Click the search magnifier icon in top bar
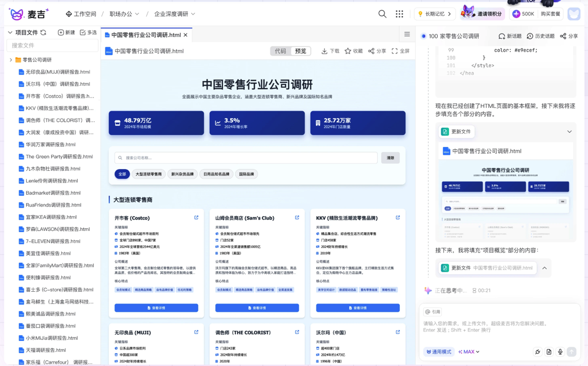This screenshot has width=588, height=366. (382, 14)
